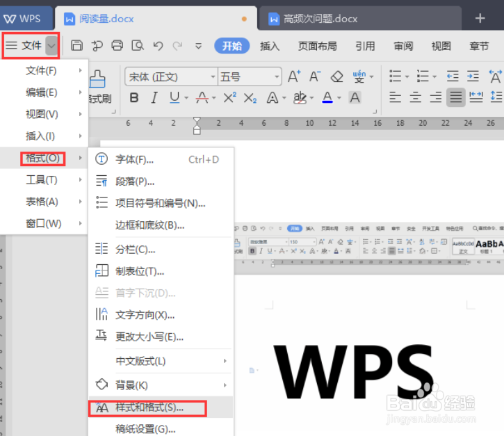Increase font size with A+ icon

pos(294,76)
